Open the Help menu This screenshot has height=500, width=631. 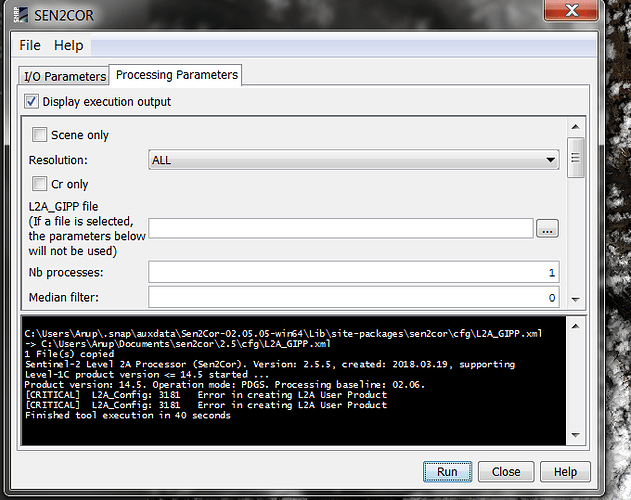[68, 45]
